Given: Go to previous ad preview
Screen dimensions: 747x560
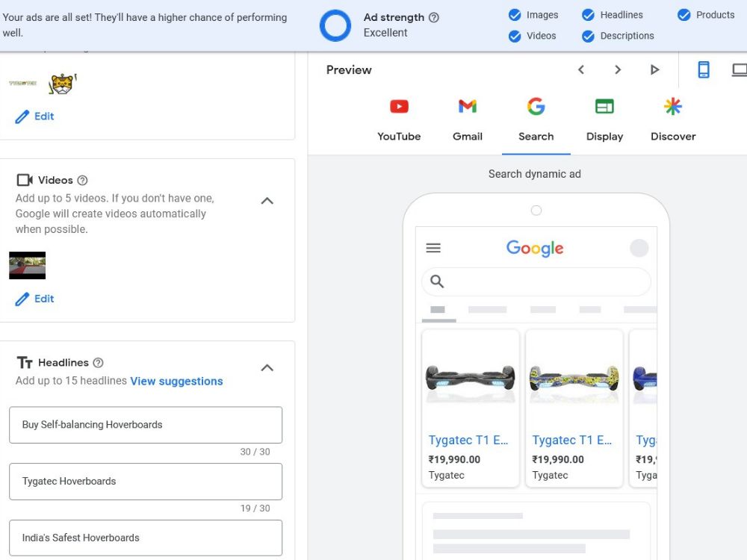Looking at the screenshot, I should (580, 70).
